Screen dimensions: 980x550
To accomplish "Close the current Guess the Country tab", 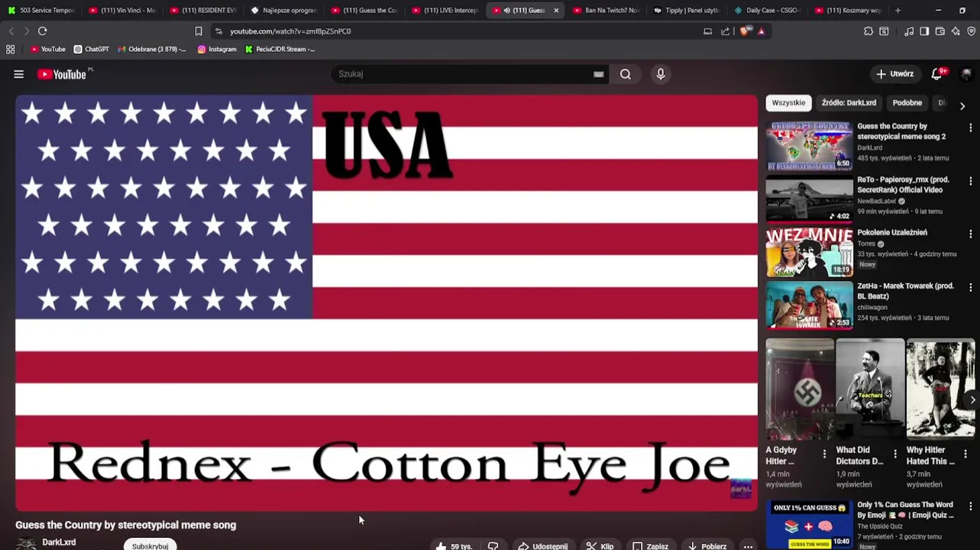I will click(x=556, y=10).
